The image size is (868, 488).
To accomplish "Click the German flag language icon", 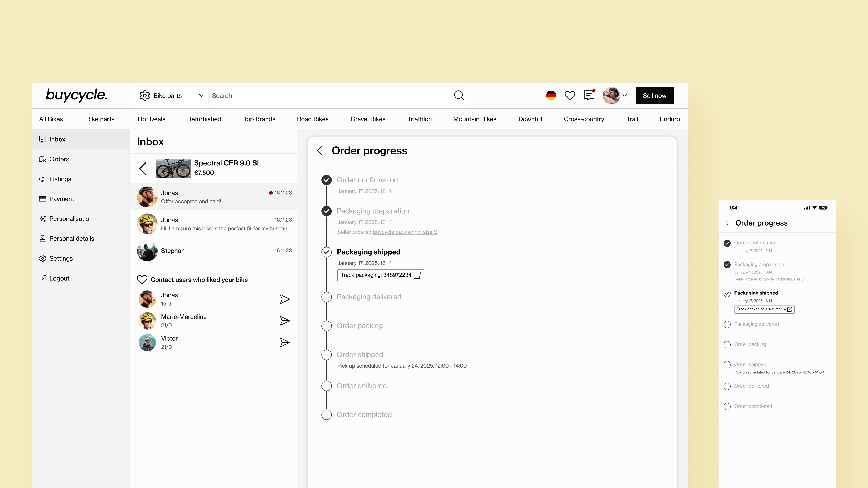I will tap(551, 96).
